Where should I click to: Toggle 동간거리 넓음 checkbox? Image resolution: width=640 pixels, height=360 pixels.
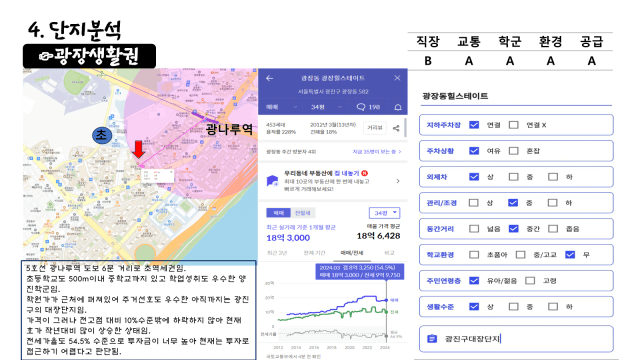(x=474, y=229)
